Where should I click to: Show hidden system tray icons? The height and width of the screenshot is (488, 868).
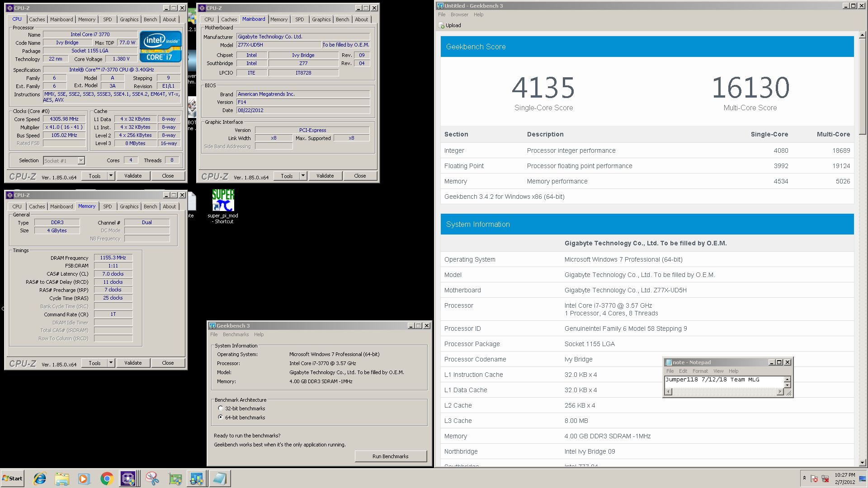click(804, 478)
